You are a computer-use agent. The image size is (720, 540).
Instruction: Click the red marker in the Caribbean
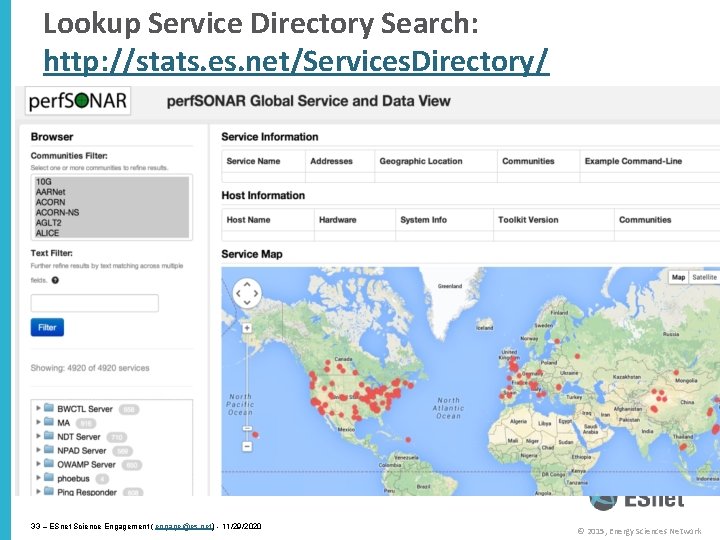point(408,439)
